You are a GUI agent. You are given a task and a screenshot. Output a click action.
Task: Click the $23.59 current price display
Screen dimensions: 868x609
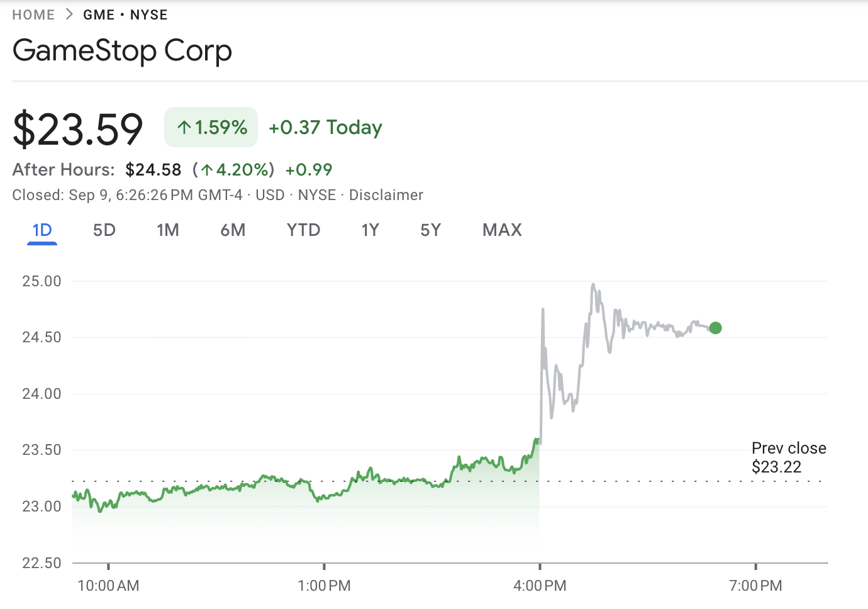click(77, 126)
